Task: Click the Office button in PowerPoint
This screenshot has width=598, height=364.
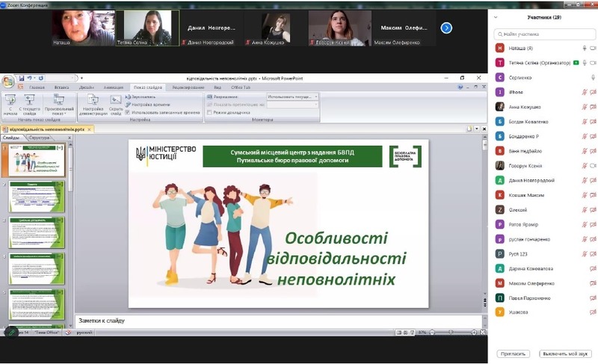Action: [x=7, y=81]
